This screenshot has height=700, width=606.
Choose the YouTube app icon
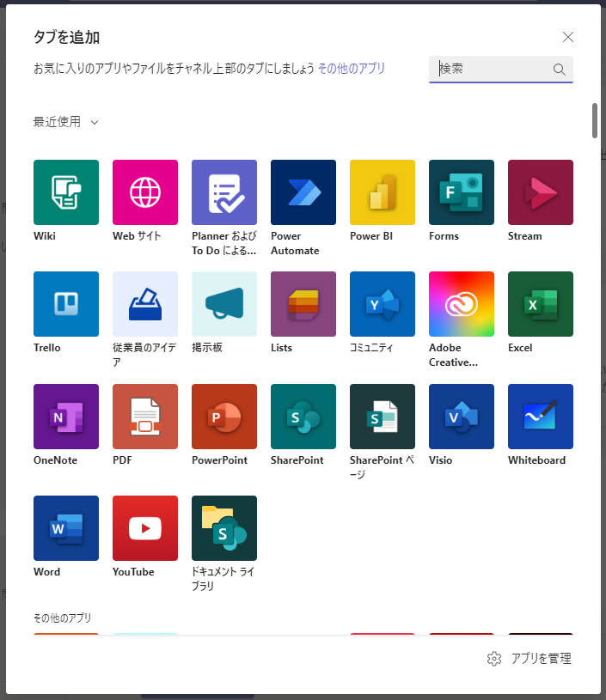[145, 528]
